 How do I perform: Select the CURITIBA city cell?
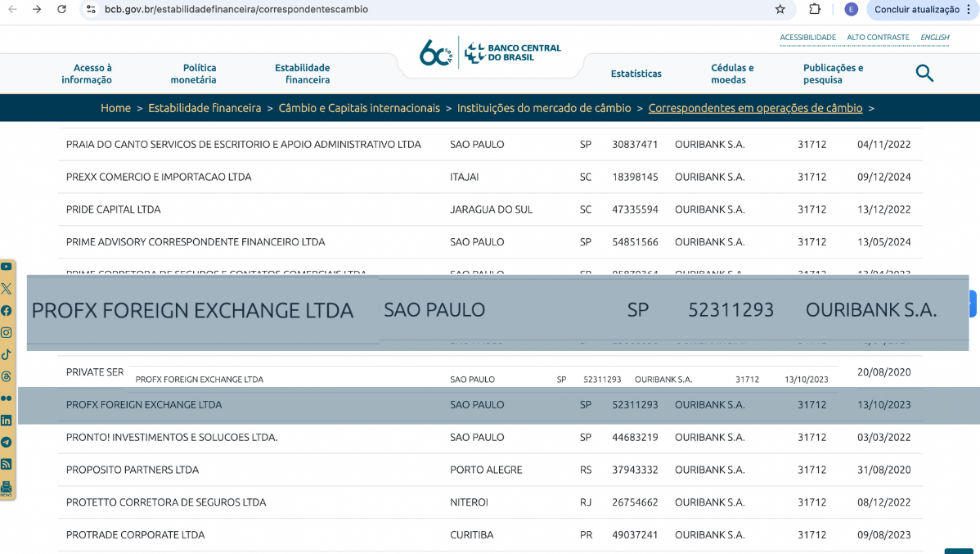(x=472, y=534)
